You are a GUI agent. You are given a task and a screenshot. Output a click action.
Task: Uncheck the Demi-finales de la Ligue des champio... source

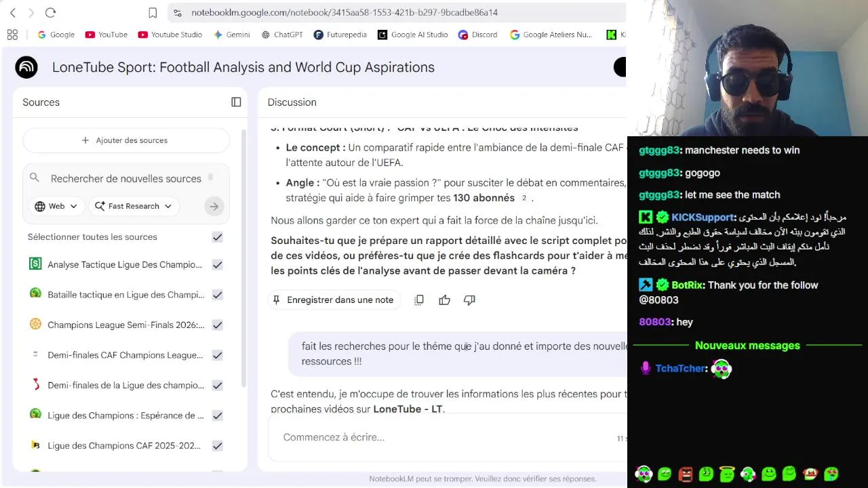(217, 386)
